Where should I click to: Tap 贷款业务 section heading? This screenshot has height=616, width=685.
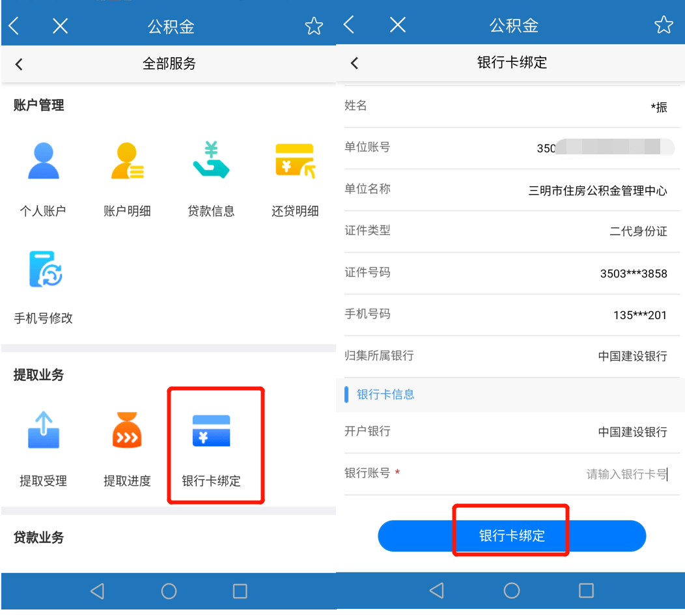38,537
